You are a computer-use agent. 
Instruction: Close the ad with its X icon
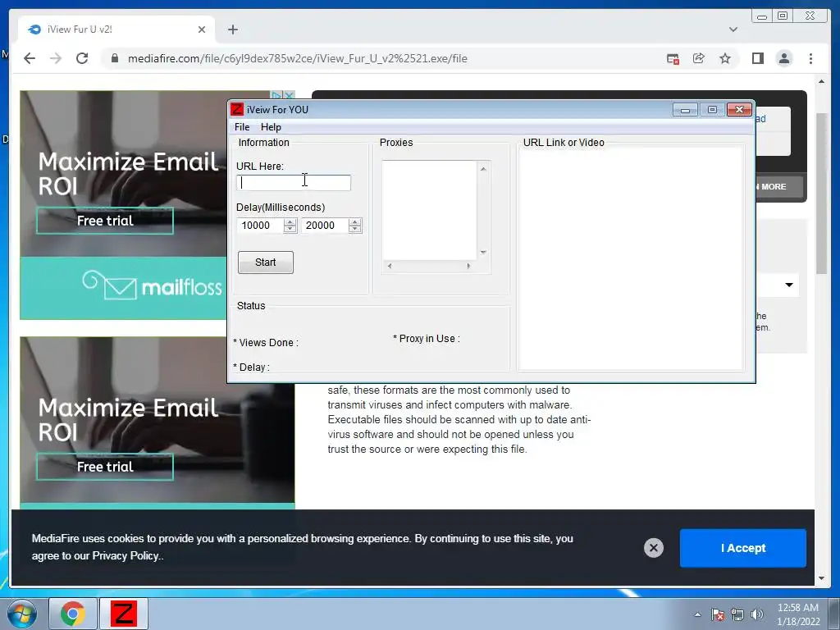click(290, 95)
